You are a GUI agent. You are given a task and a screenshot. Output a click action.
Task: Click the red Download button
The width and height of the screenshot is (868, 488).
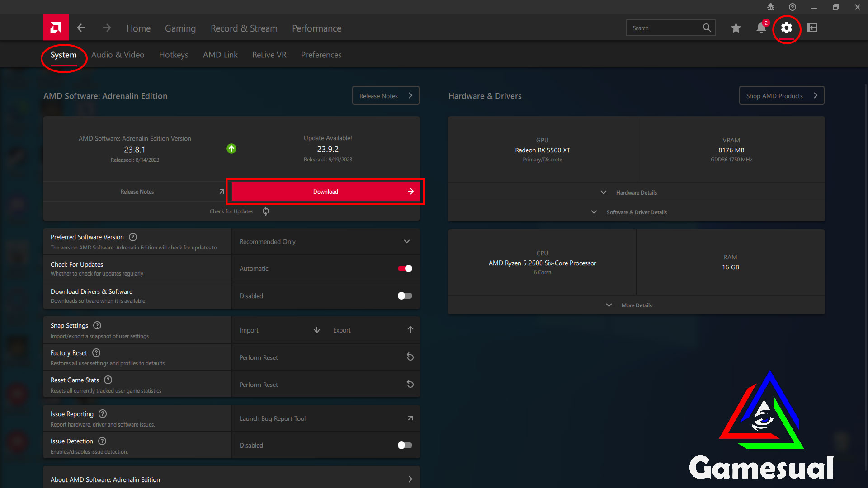(325, 192)
